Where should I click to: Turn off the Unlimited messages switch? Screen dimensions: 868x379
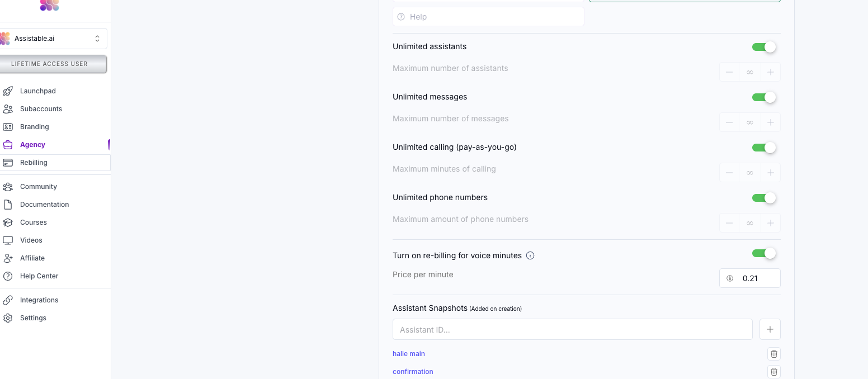[x=764, y=97]
